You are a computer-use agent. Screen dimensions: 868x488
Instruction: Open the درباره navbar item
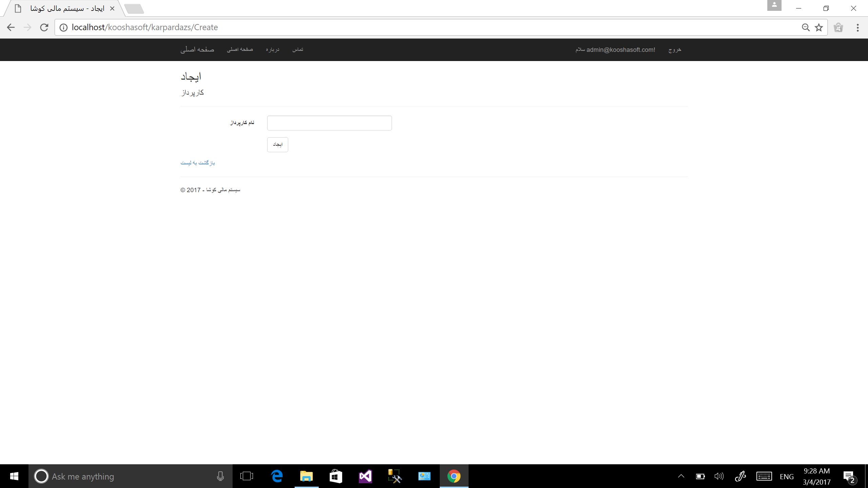272,49
